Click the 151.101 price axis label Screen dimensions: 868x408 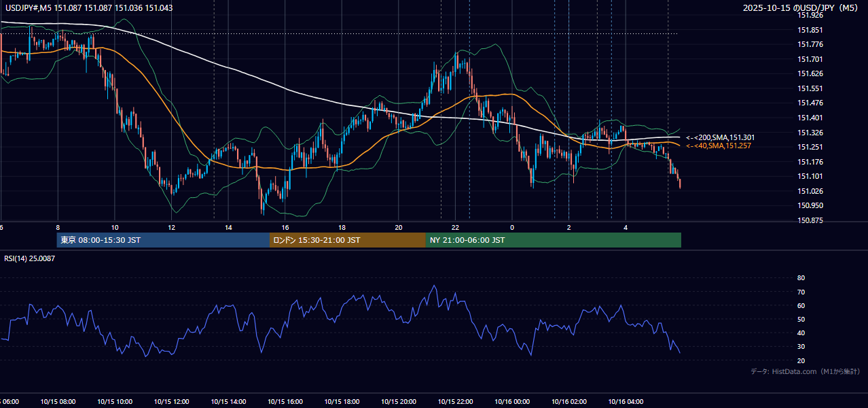810,176
